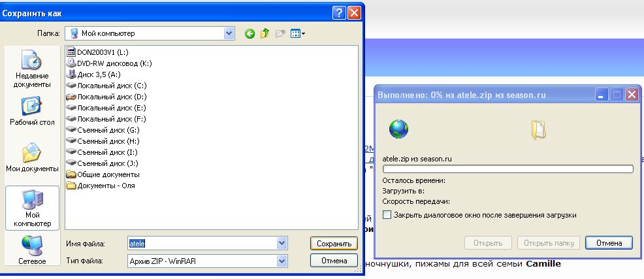Open Документы - Оля folder icon
The height and width of the screenshot is (279, 644).
[71, 186]
